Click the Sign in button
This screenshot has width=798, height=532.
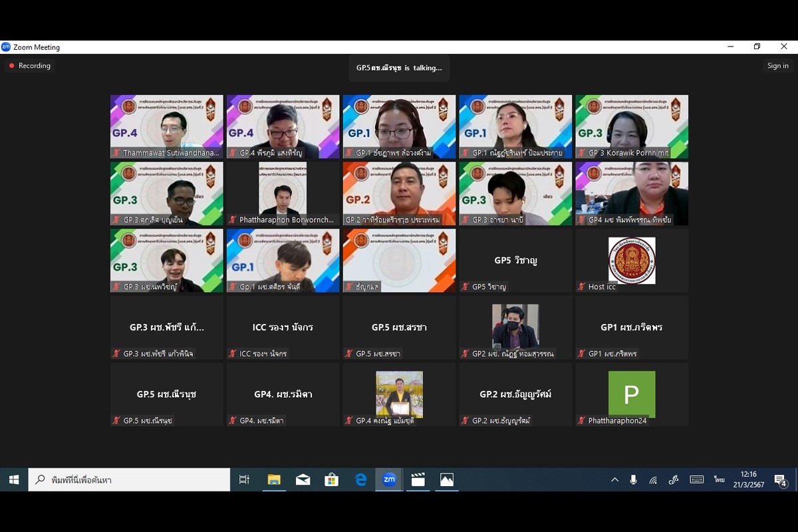pyautogui.click(x=777, y=66)
